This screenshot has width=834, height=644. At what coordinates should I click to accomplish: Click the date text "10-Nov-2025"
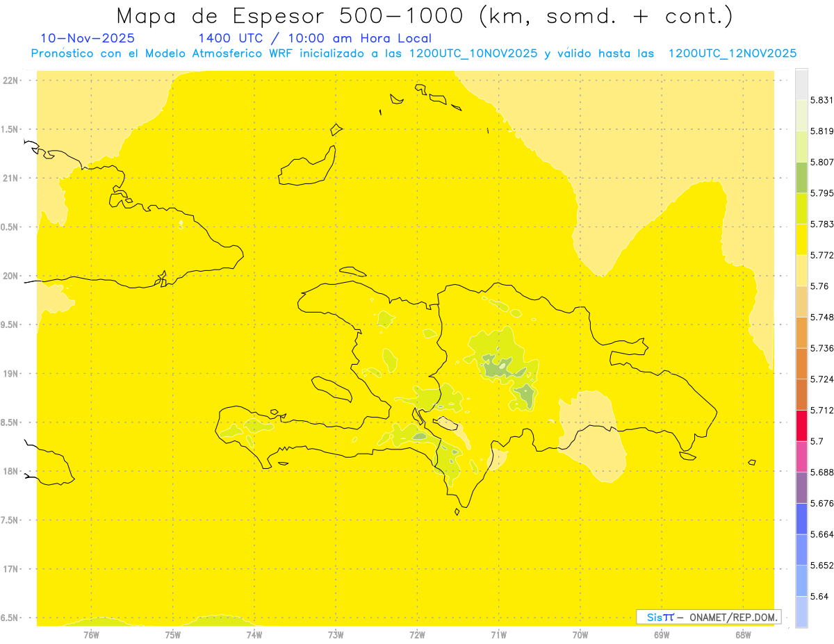pyautogui.click(x=88, y=38)
